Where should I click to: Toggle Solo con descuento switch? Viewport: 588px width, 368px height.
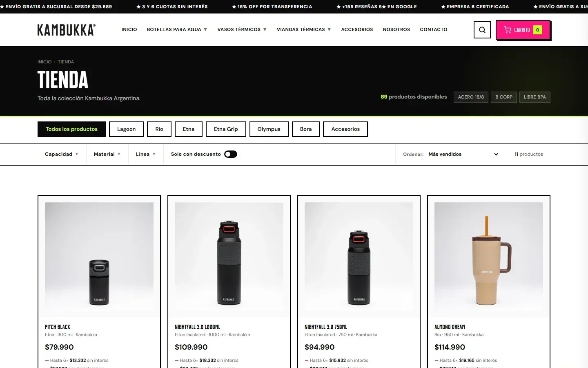(x=231, y=154)
